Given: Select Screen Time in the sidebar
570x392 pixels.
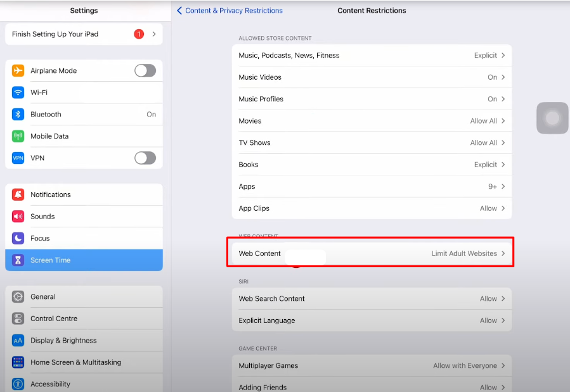Looking at the screenshot, I should (x=84, y=260).
